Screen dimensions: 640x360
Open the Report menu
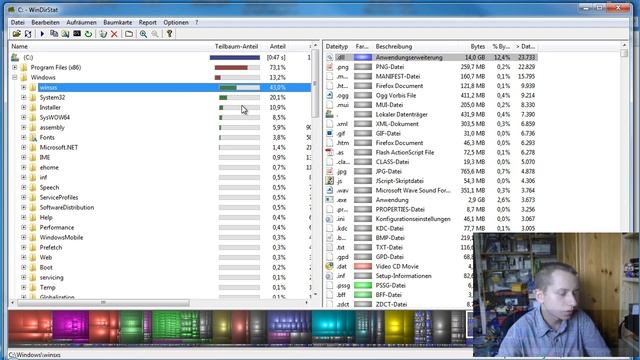[147, 22]
